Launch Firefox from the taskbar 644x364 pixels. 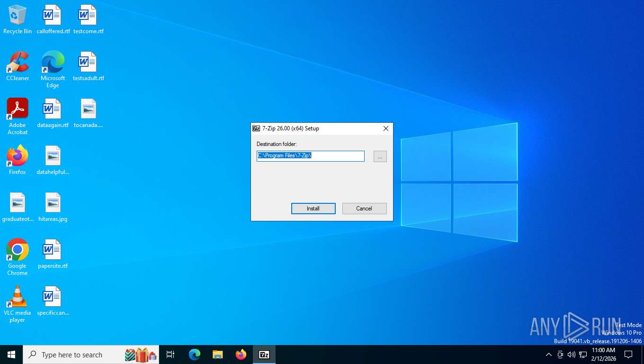coord(241,355)
